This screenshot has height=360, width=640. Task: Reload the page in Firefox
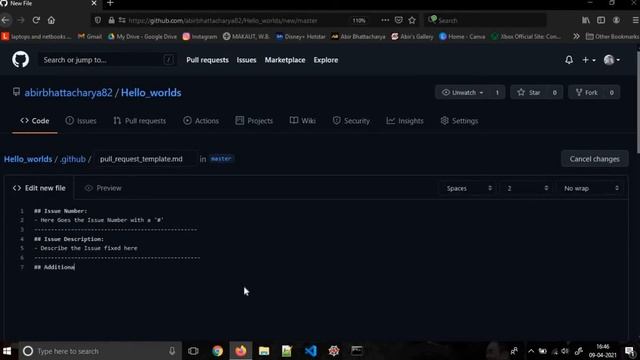point(36,20)
